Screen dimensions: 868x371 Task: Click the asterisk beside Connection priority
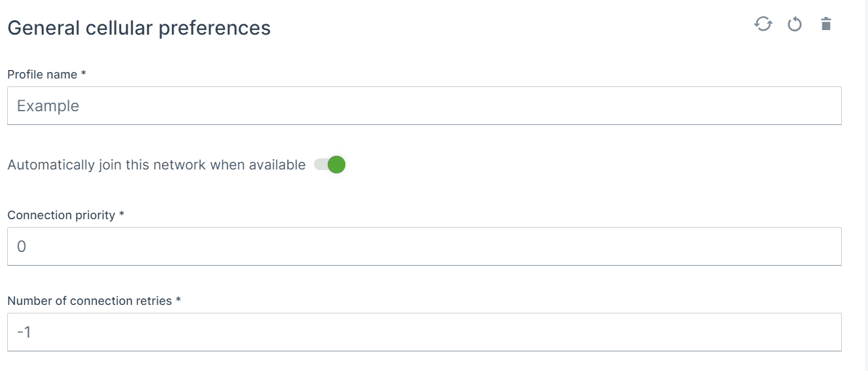click(122, 215)
